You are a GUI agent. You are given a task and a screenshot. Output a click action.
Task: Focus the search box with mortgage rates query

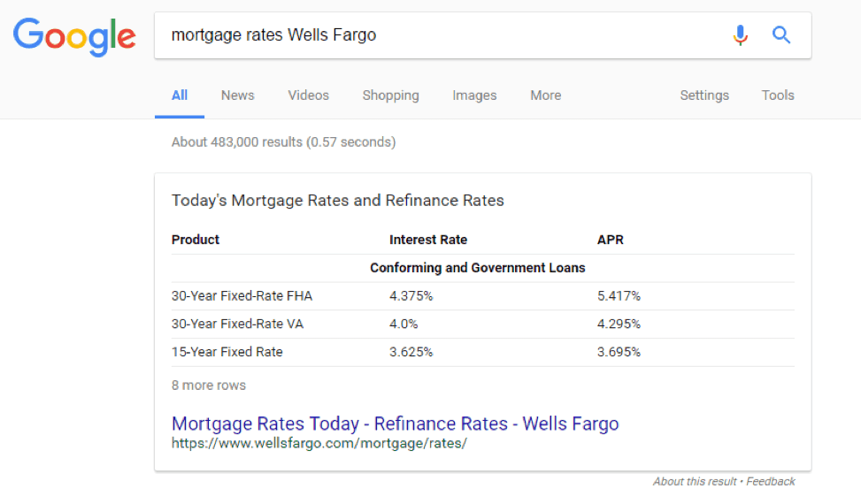coord(439,35)
